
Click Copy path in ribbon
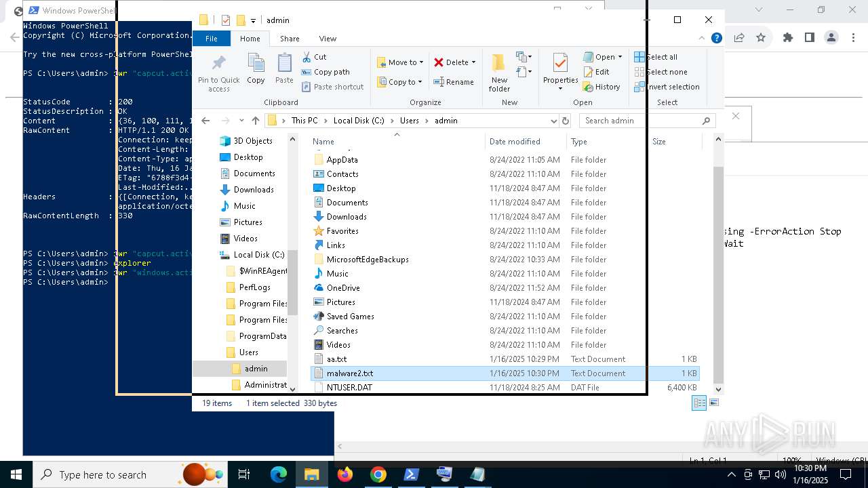coord(325,72)
